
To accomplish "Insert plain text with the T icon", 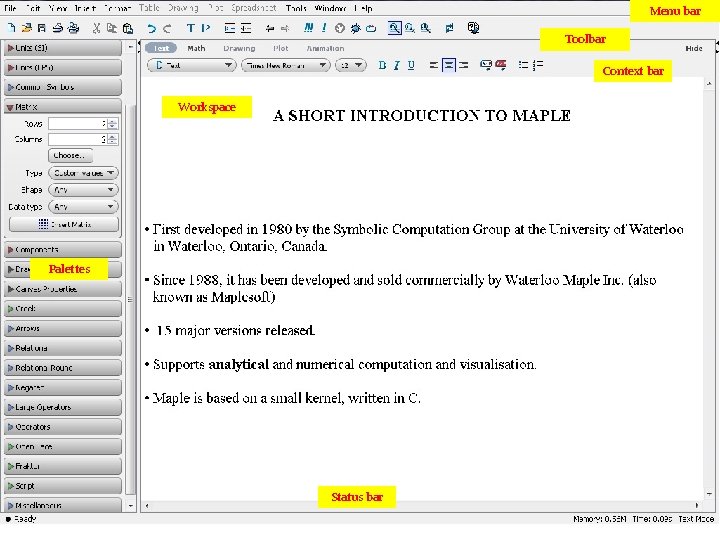I will [190, 28].
